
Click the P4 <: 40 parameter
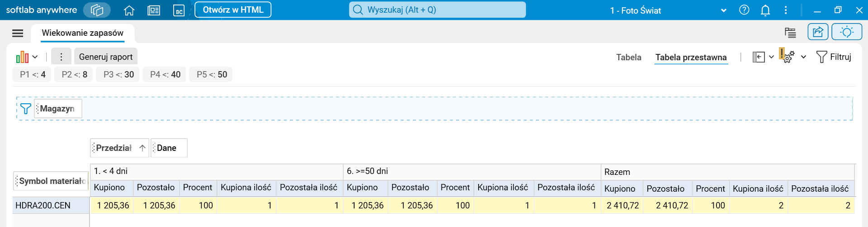(165, 74)
